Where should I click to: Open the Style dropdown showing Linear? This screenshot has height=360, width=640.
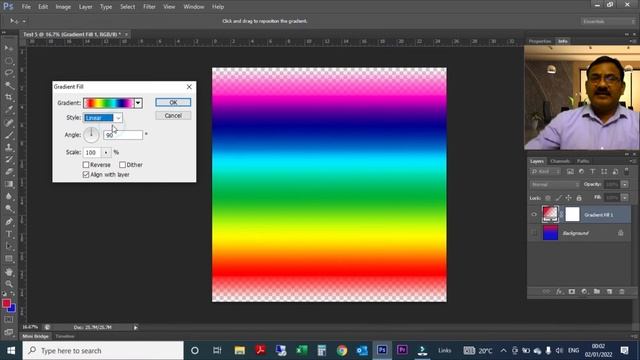pyautogui.click(x=103, y=118)
